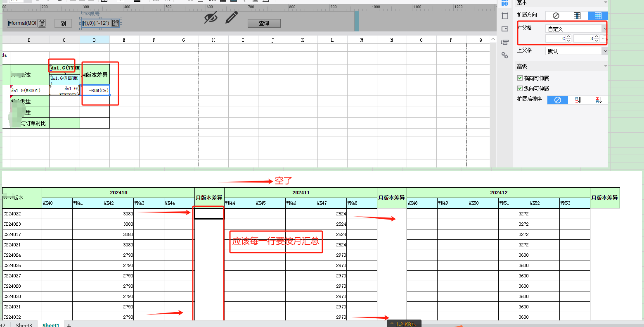Image resolution: width=644 pixels, height=327 pixels.
Task: Click the network speed 1.2 KB/s indicator
Action: [404, 324]
